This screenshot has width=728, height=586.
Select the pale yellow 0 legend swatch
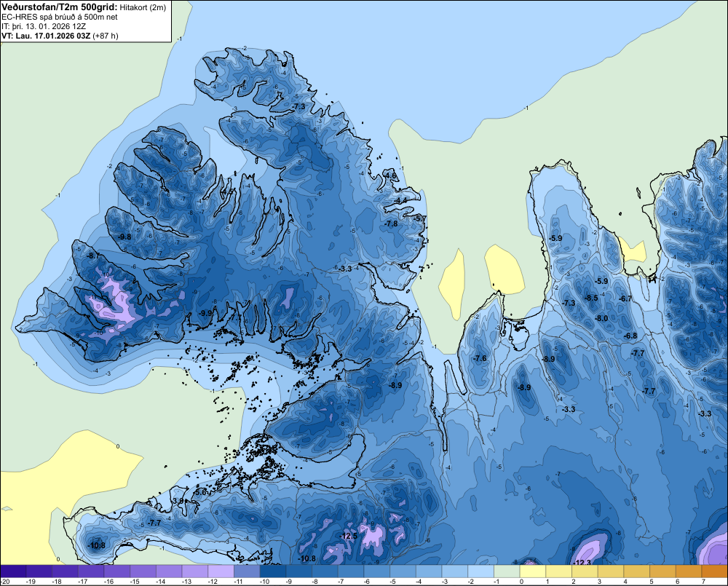[533, 571]
